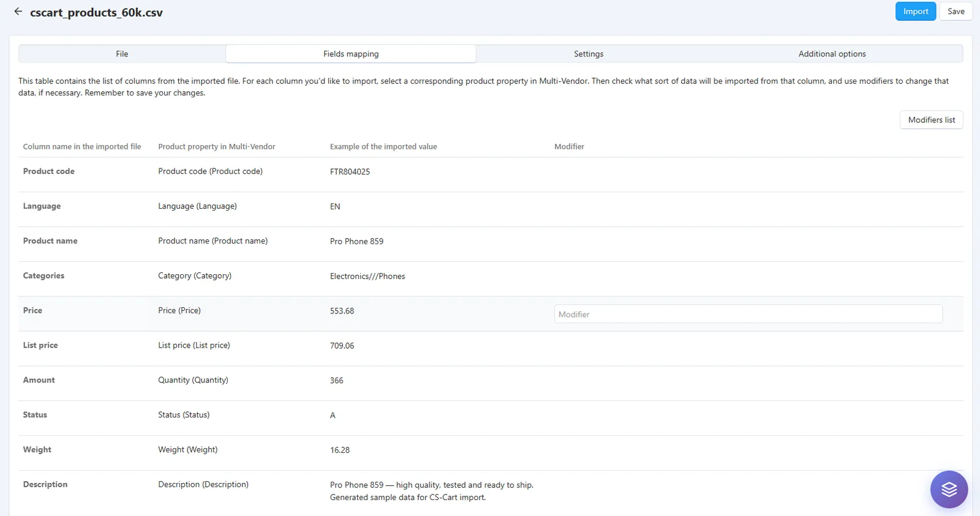Open Product code (Product code) property selector
The image size is (980, 516).
(210, 171)
